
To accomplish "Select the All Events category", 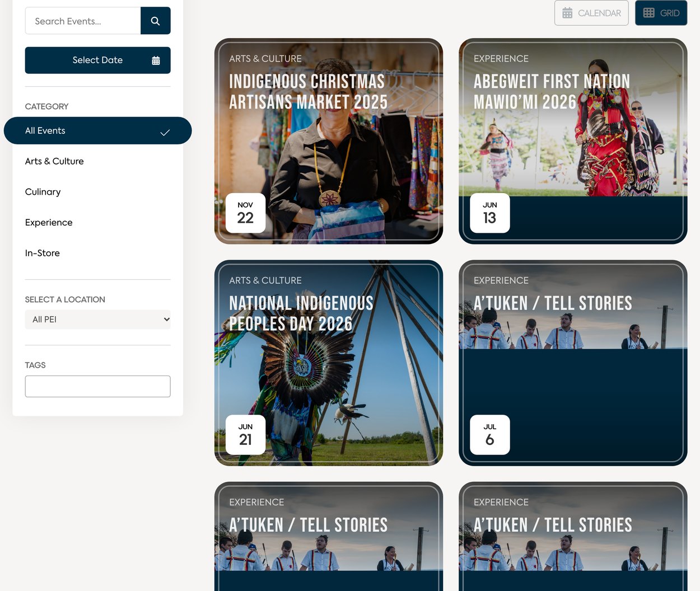I will pos(97,130).
